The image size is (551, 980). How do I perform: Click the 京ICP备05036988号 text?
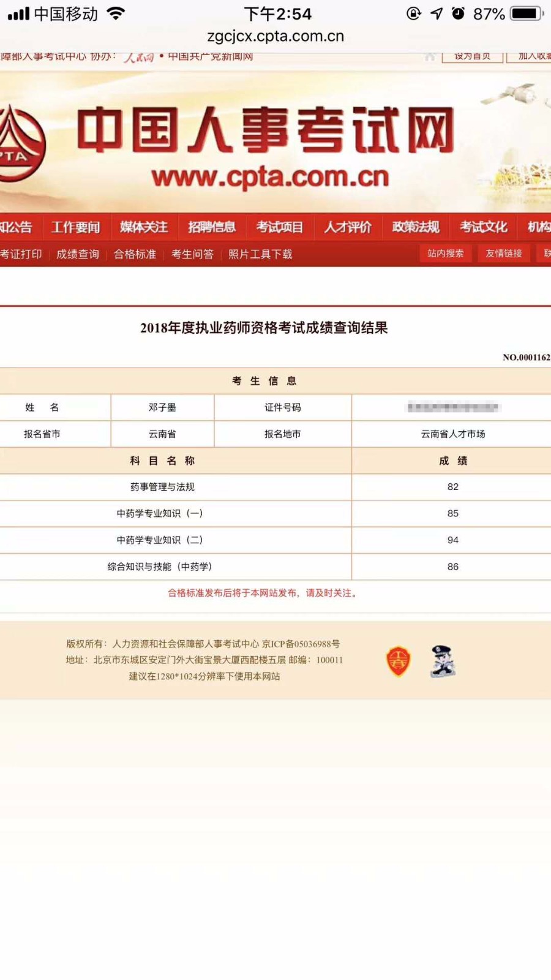coord(301,644)
